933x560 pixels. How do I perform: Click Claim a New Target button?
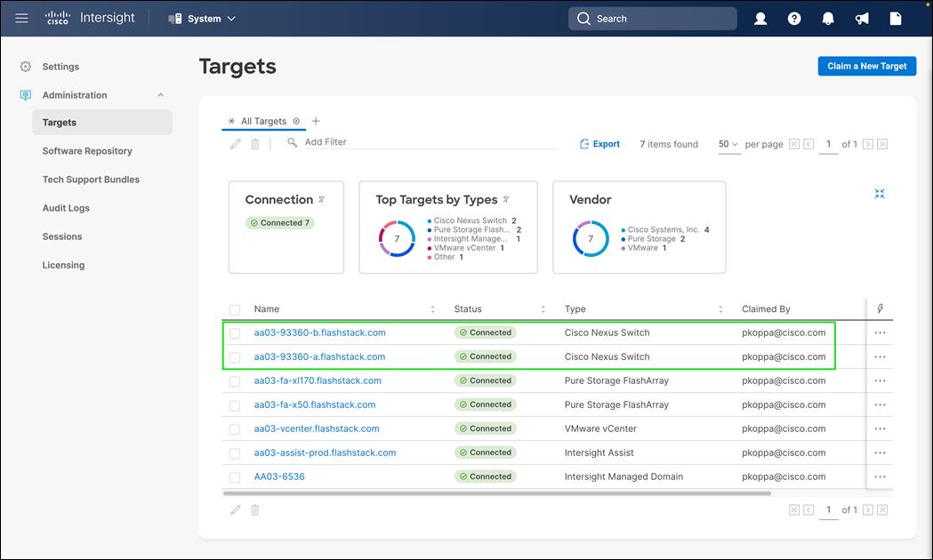(x=867, y=66)
